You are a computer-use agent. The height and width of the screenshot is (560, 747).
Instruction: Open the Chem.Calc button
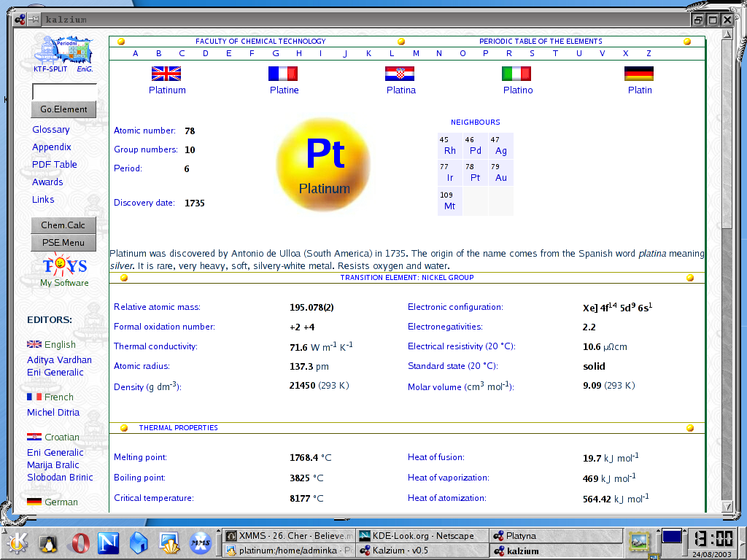[63, 225]
